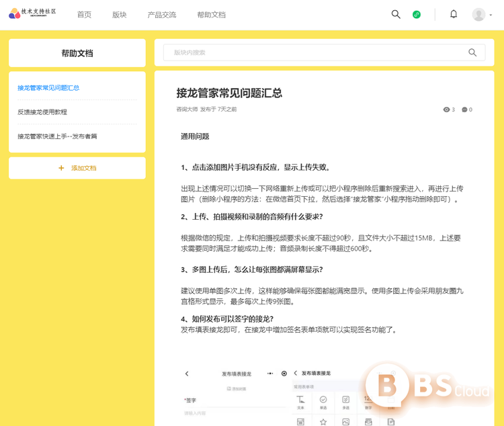Open the 帮助文档 nav item in the top bar
The image size is (504, 426).
coord(211,15)
